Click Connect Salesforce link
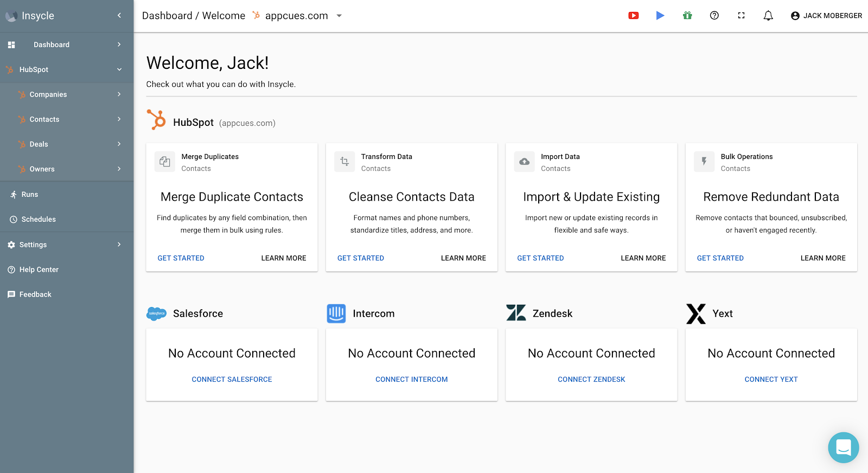This screenshot has height=473, width=868. coord(232,380)
